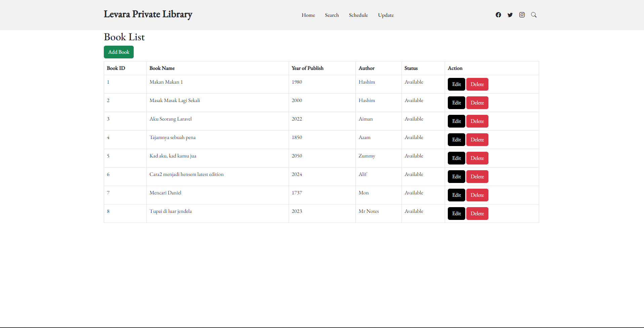Screen dimensions: 644x328
Task: Edit the book Tupai di luar jendela
Action: point(456,213)
